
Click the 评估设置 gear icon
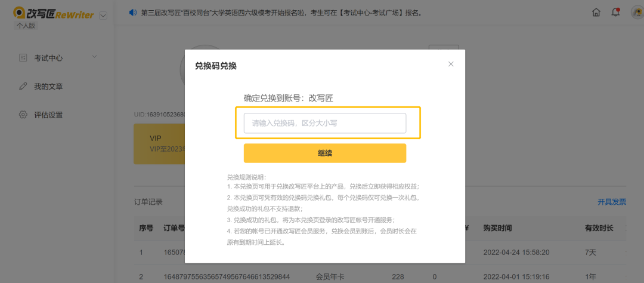click(x=23, y=115)
